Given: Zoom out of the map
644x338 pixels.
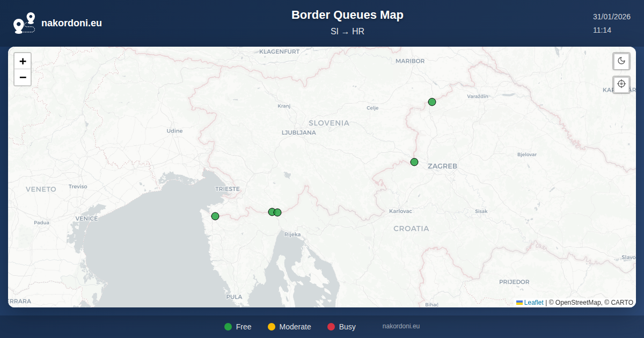Looking at the screenshot, I should 23,77.
